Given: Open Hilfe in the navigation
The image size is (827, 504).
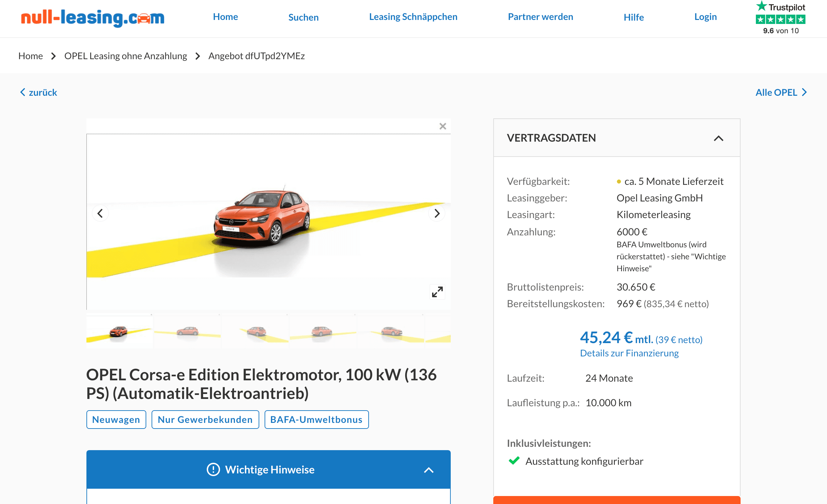Looking at the screenshot, I should pos(634,17).
